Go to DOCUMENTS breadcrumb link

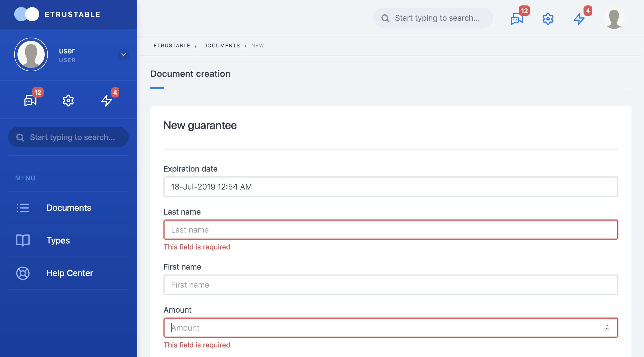221,45
